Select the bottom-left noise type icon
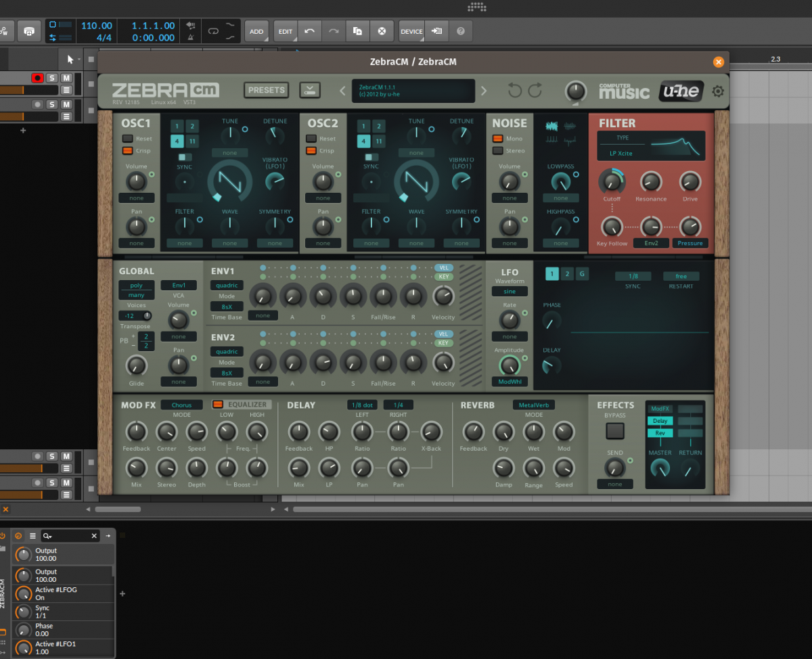This screenshot has width=812, height=659. (x=551, y=140)
